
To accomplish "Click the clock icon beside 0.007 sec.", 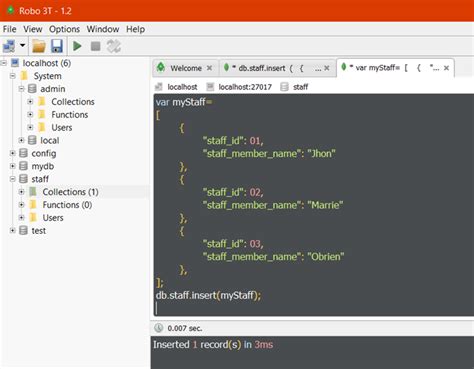I will pyautogui.click(x=159, y=328).
